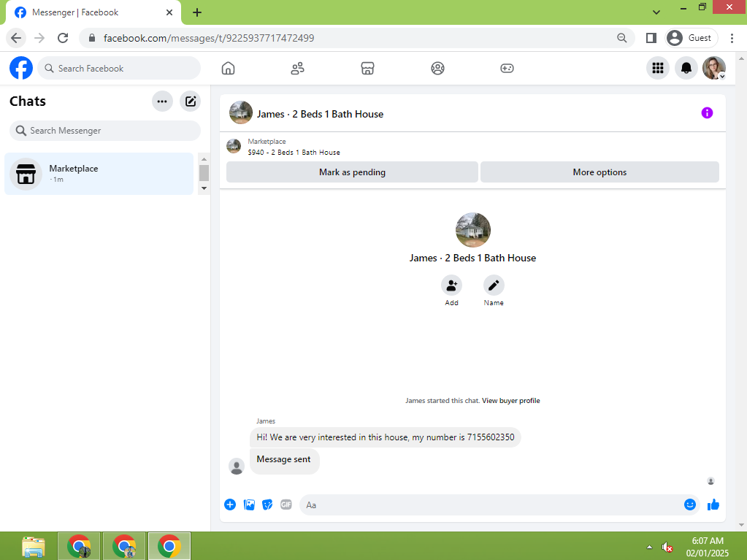747x560 pixels.
Task: Click the chat list scroll up arrow
Action: 204,159
